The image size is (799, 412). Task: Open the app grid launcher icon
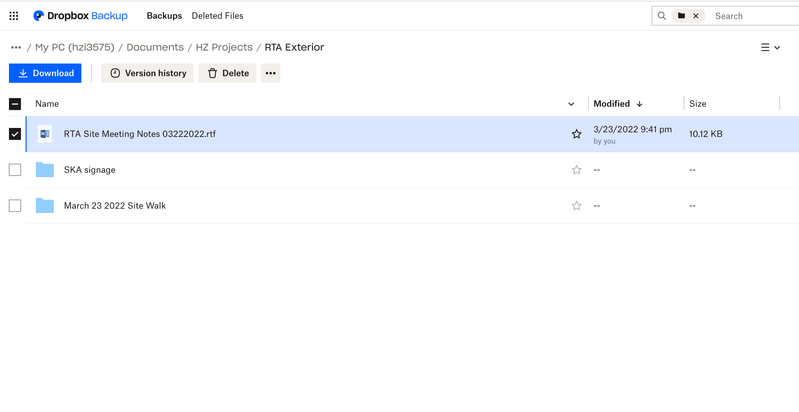click(14, 16)
